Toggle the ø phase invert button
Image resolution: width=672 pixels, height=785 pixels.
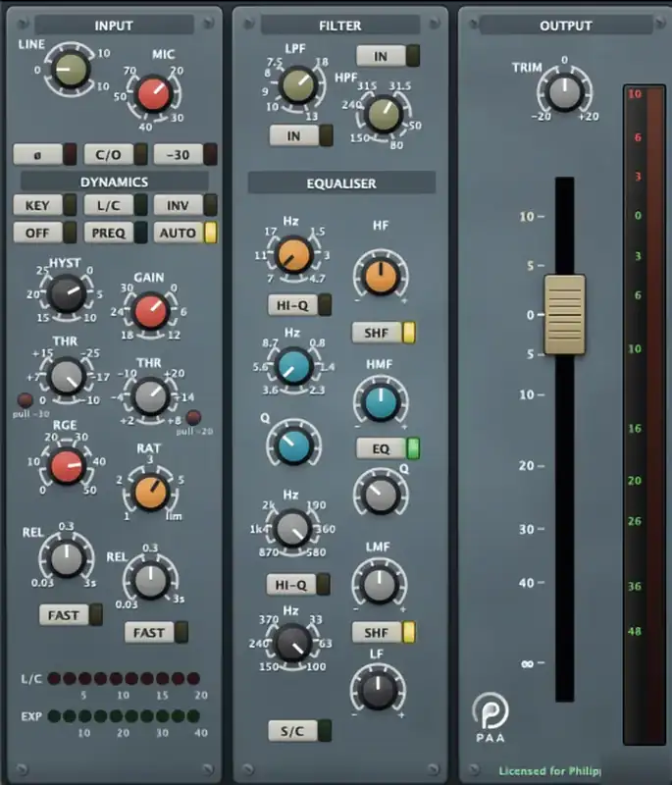44,154
